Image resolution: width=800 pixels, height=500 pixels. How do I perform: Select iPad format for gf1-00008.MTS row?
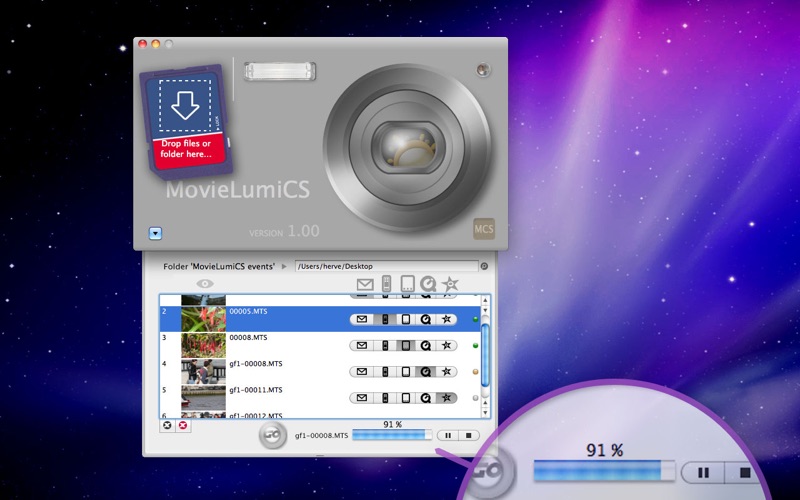[x=406, y=371]
